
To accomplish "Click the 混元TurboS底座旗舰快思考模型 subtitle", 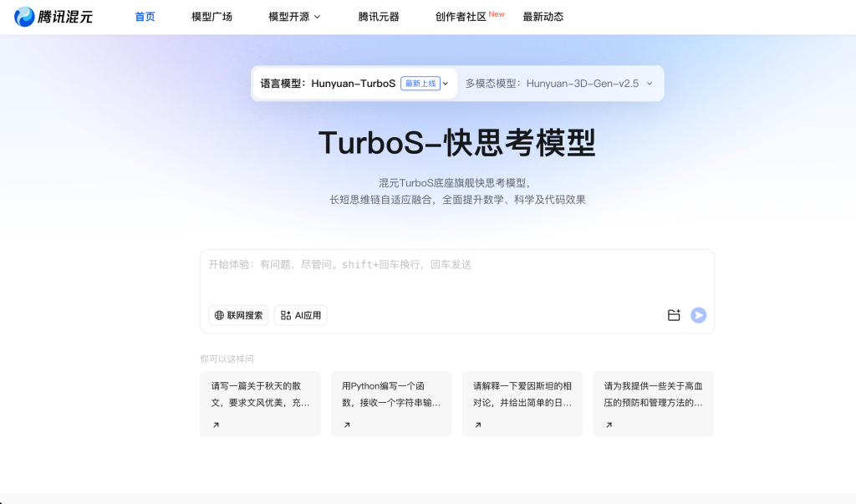I will 456,183.
